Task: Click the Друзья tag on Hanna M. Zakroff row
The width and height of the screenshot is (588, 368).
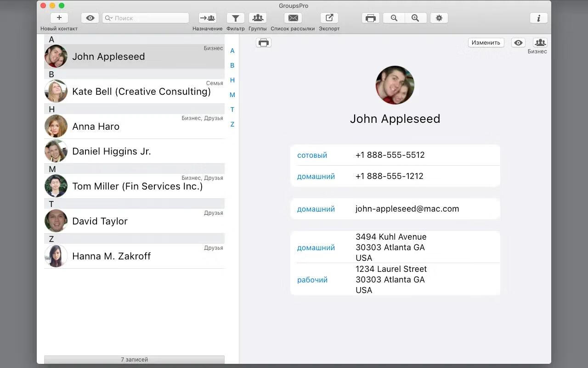Action: (x=214, y=248)
